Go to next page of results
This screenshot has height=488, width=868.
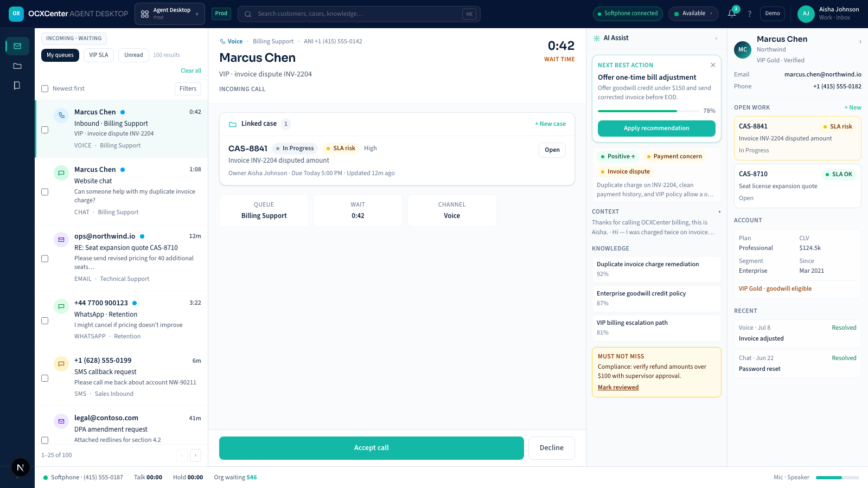pos(196,455)
